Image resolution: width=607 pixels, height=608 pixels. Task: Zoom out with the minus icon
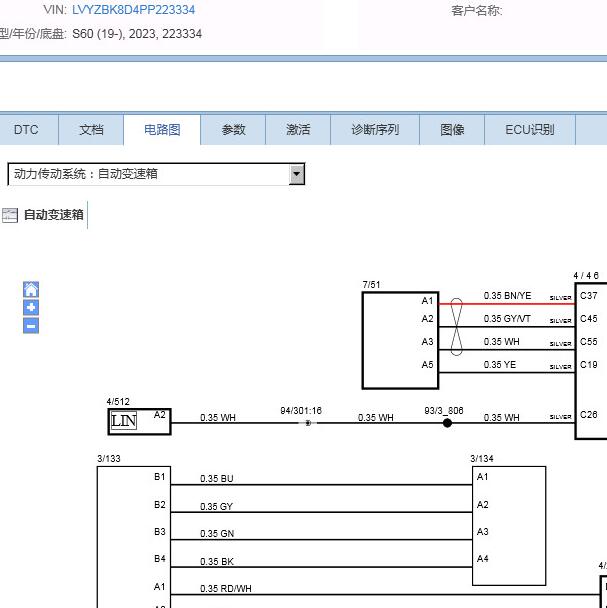pos(31,326)
